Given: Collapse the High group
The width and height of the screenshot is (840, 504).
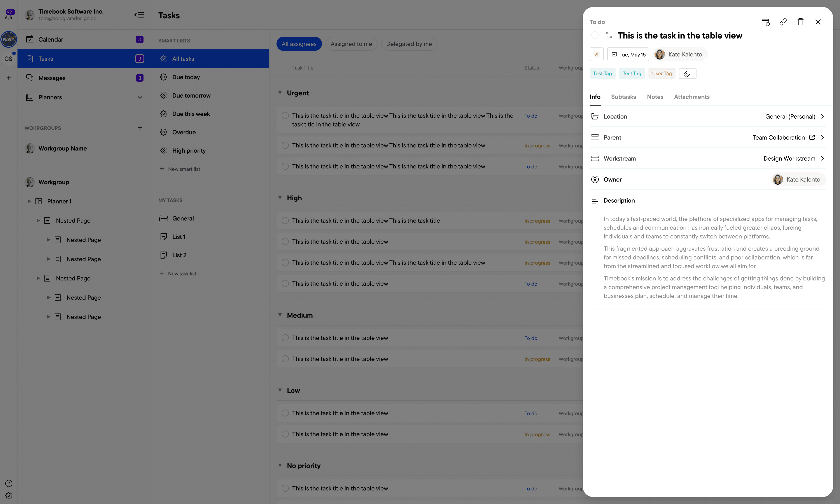Looking at the screenshot, I should tap(280, 198).
